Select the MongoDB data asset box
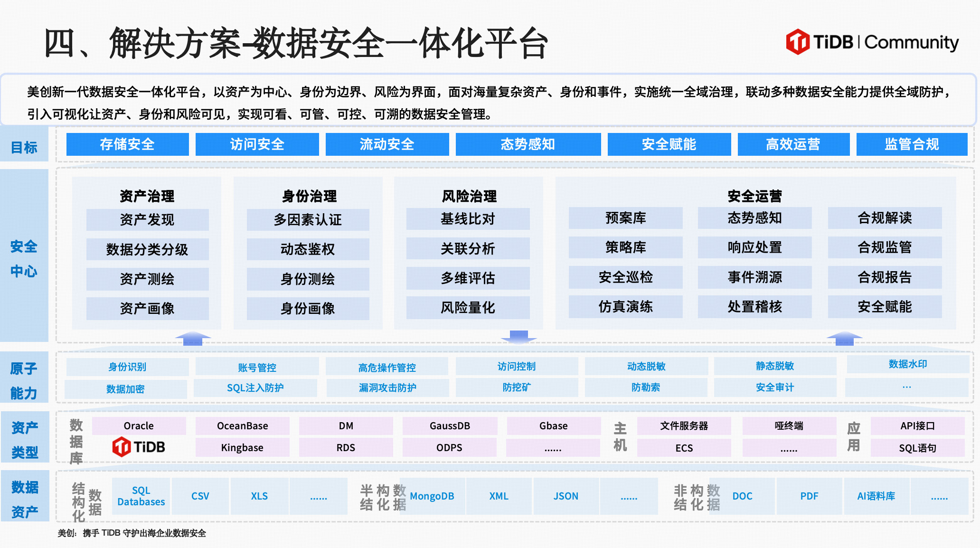The image size is (980, 548). pyautogui.click(x=432, y=496)
